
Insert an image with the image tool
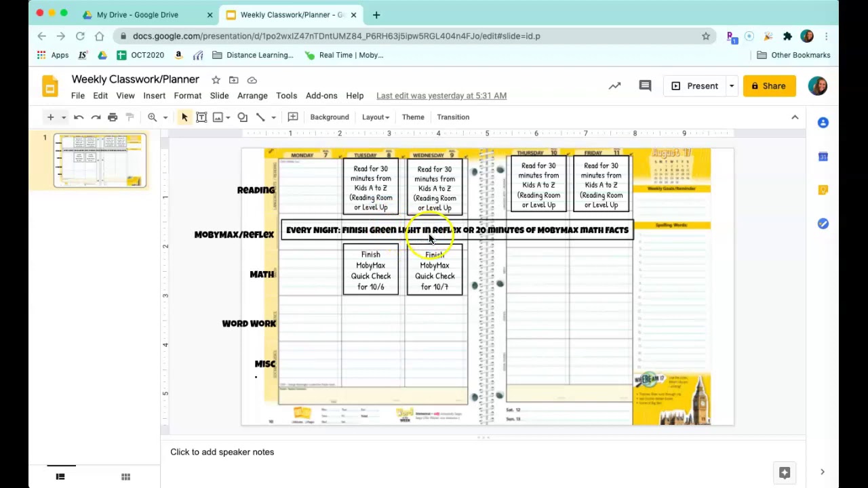point(218,117)
